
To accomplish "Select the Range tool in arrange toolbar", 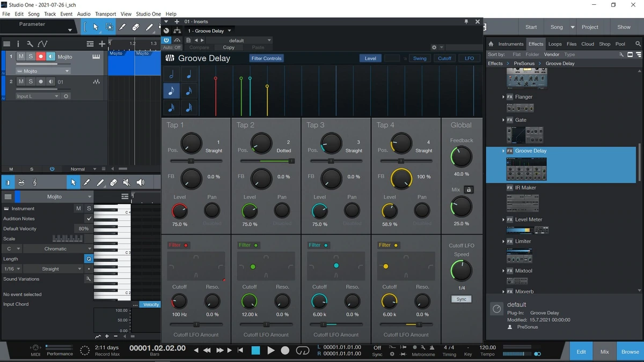I will (109, 27).
